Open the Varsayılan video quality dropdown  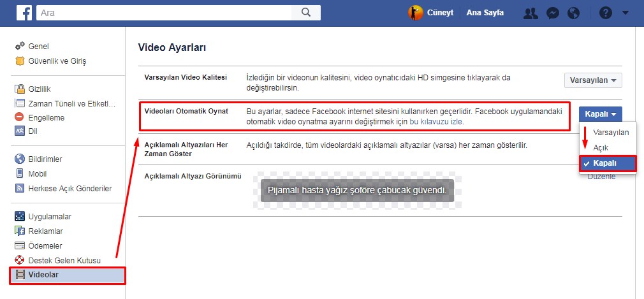(592, 80)
